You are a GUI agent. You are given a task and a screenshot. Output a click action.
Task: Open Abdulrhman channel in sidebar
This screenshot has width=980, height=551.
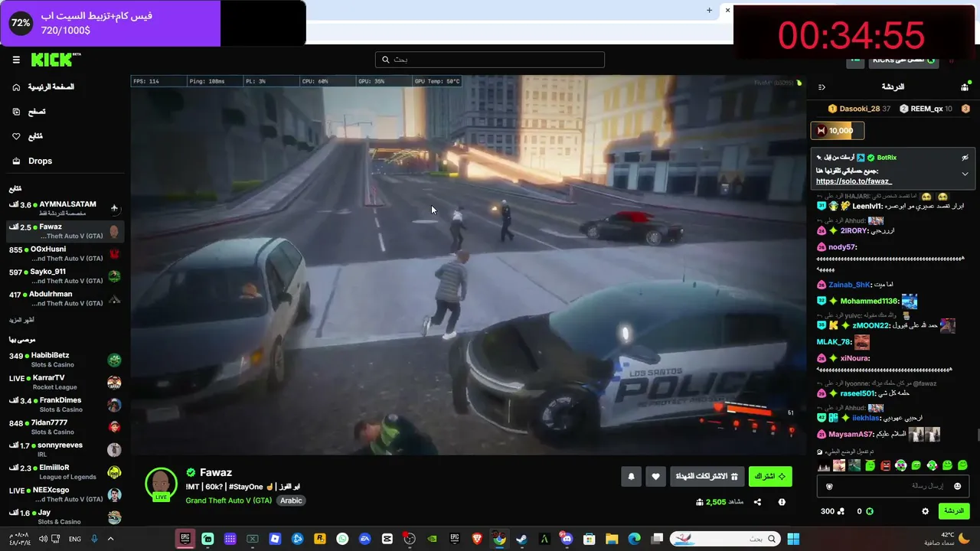tap(65, 298)
